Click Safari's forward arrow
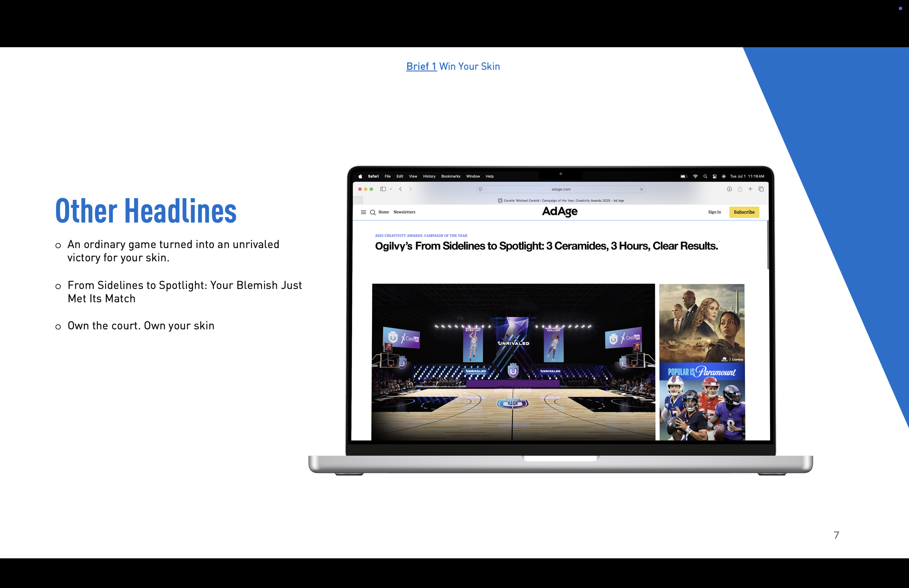909x588 pixels. pos(411,189)
